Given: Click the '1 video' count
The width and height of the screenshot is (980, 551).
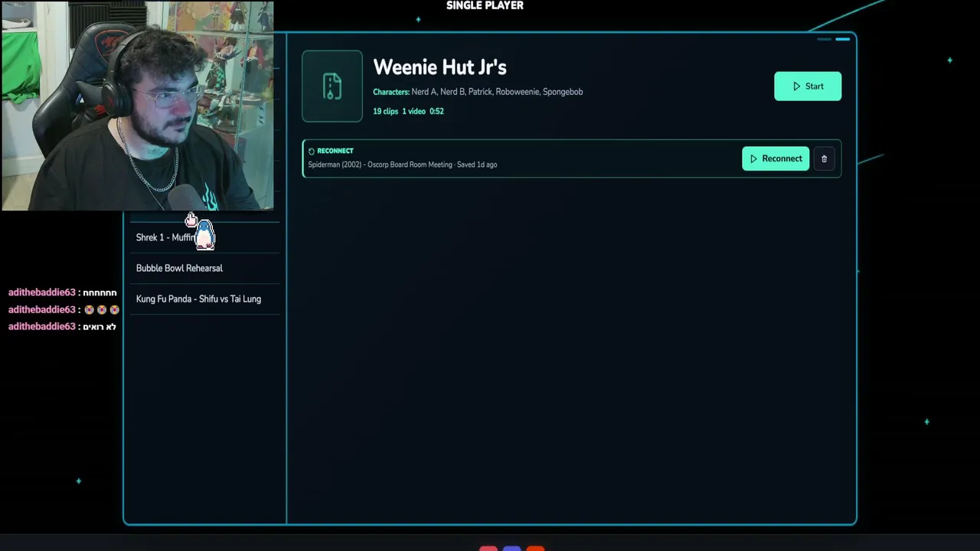Looking at the screenshot, I should 413,111.
